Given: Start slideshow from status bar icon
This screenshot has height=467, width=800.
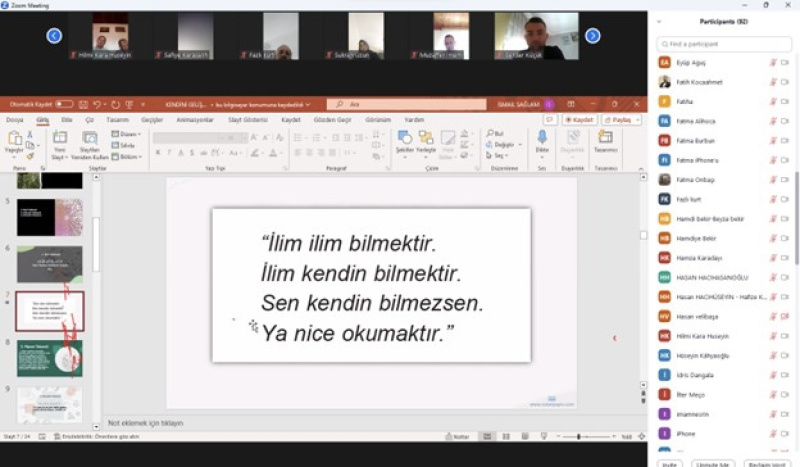Looking at the screenshot, I should [544, 436].
